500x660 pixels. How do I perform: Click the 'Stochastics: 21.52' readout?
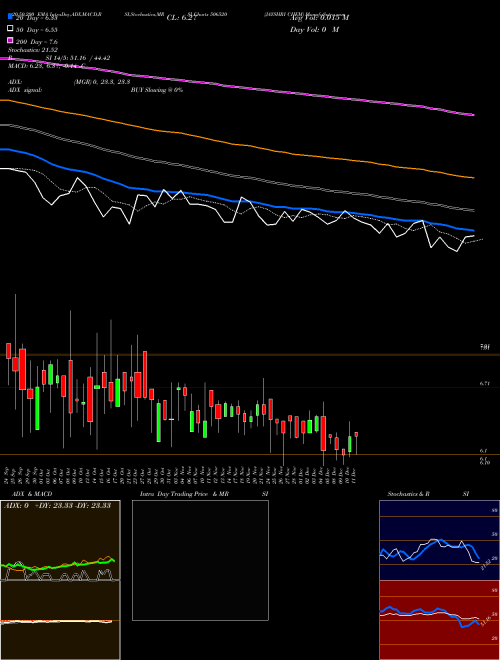[33, 50]
